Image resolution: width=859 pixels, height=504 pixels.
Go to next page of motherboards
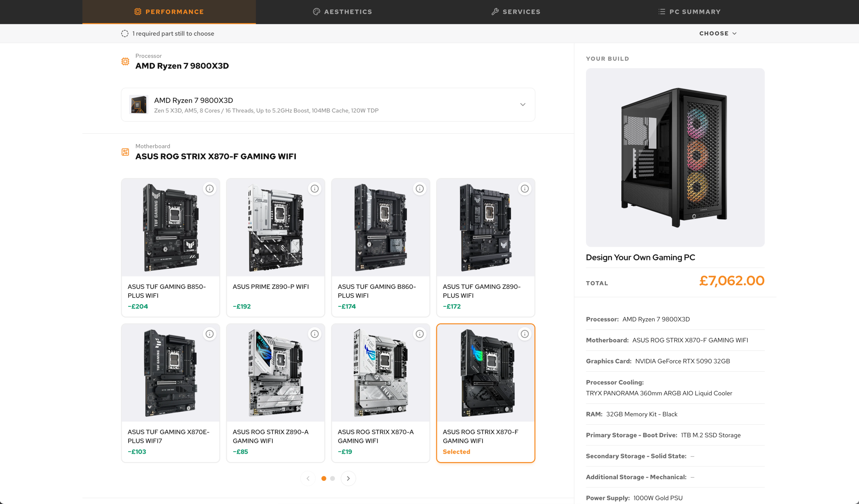click(x=348, y=478)
